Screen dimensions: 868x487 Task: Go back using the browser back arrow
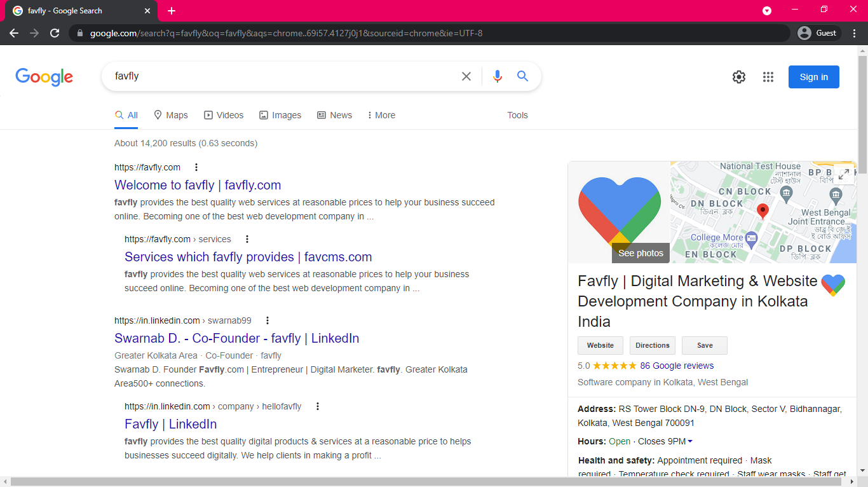tap(14, 33)
